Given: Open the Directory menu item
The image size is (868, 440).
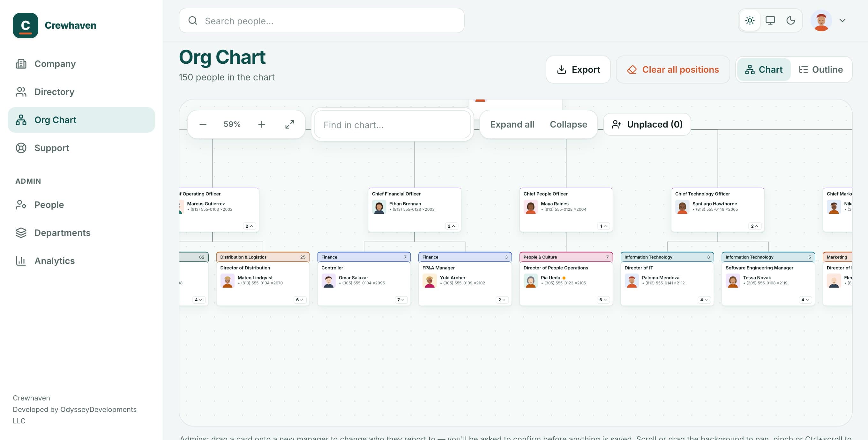Looking at the screenshot, I should 81,92.
